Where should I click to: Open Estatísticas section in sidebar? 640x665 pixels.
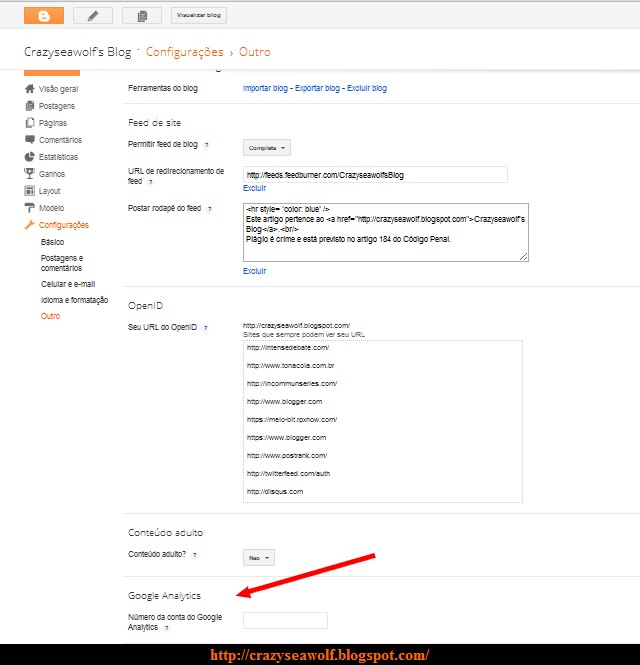59,157
